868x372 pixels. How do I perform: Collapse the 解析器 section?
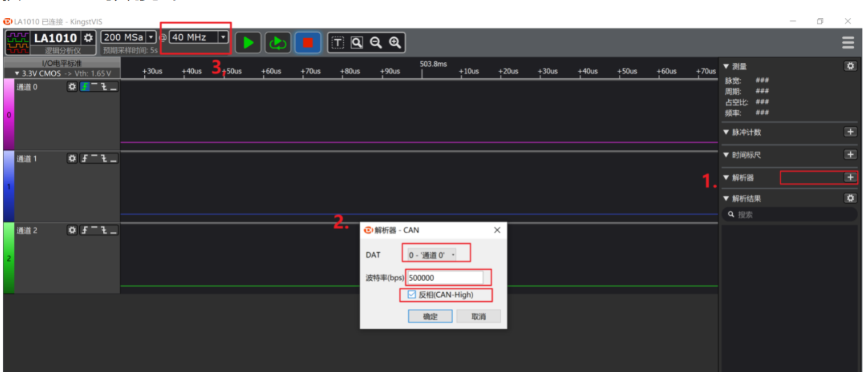click(x=726, y=178)
